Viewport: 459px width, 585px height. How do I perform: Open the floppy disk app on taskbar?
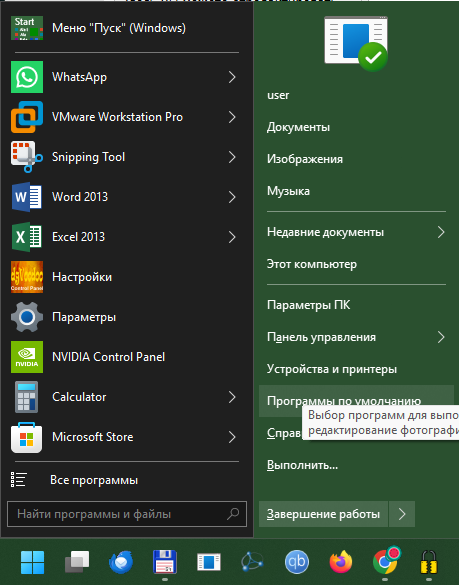(165, 562)
